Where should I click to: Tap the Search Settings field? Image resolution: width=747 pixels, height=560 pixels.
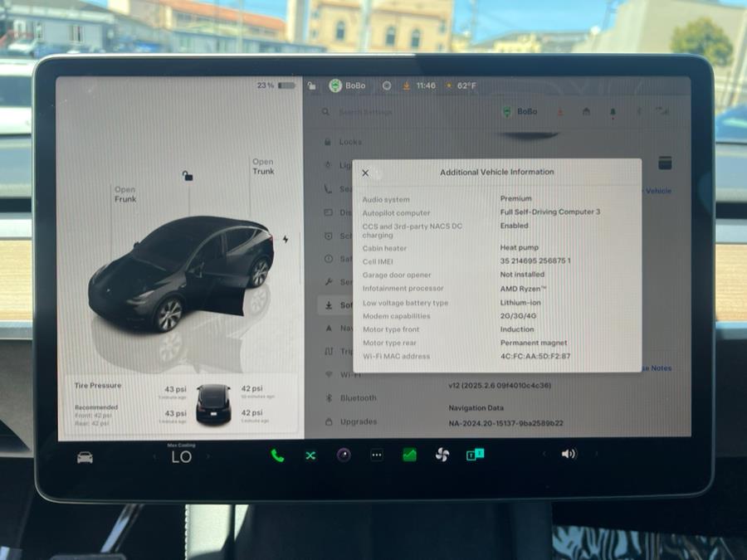365,112
